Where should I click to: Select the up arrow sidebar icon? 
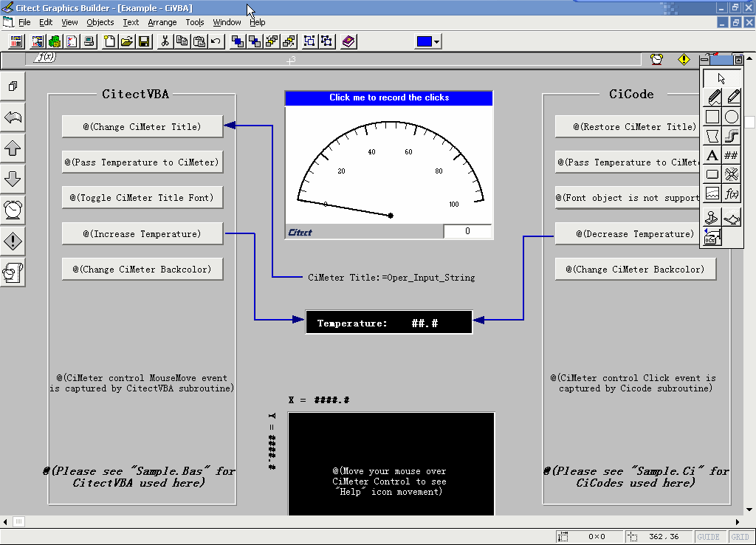point(13,148)
